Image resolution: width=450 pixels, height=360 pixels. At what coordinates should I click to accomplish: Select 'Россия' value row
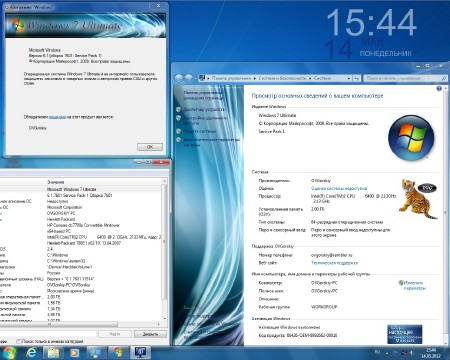[x=53, y=273]
